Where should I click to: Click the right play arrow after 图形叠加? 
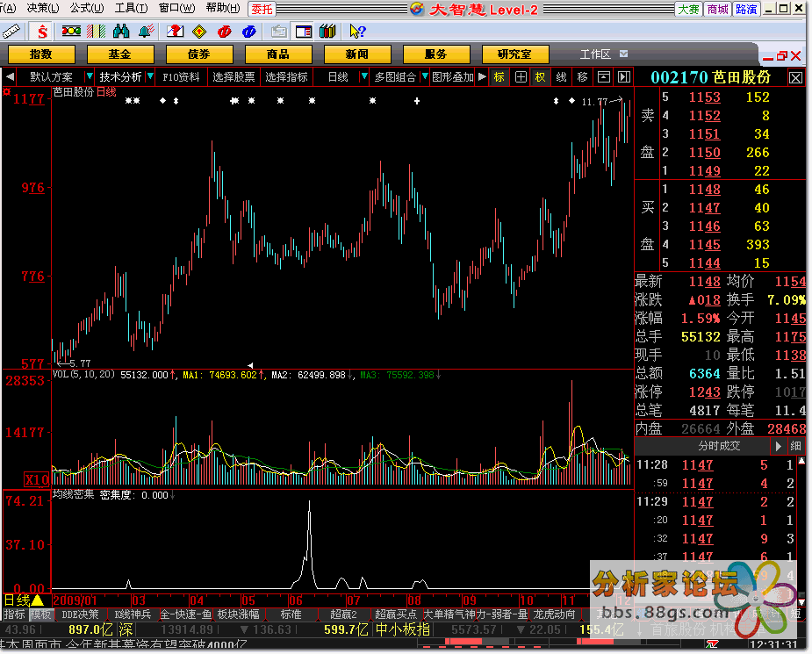[x=482, y=77]
